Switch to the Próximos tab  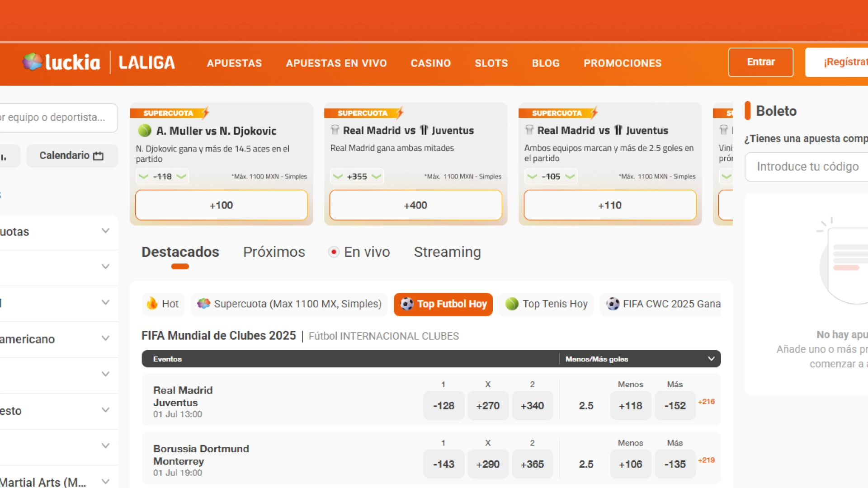tap(274, 252)
